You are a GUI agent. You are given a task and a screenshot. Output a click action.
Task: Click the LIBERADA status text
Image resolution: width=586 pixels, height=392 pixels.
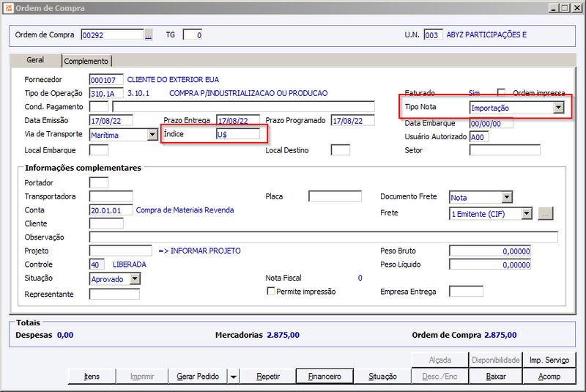coord(130,265)
